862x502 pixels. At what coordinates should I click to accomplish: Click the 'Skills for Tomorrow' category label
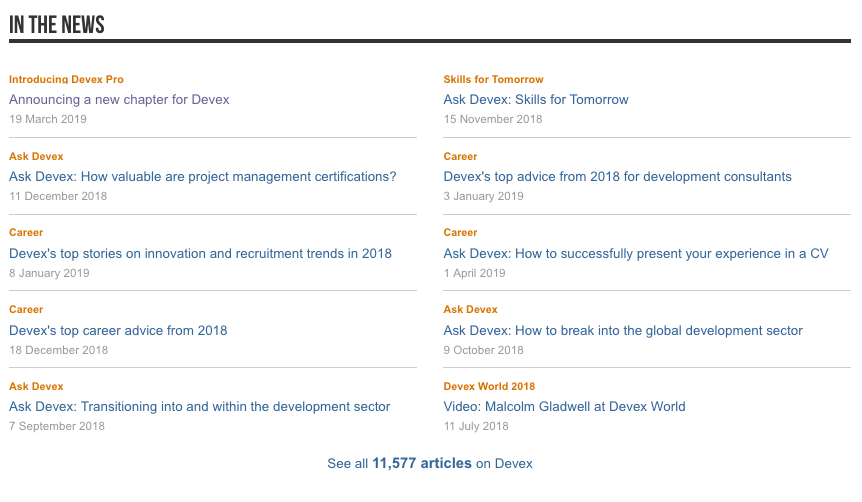493,79
